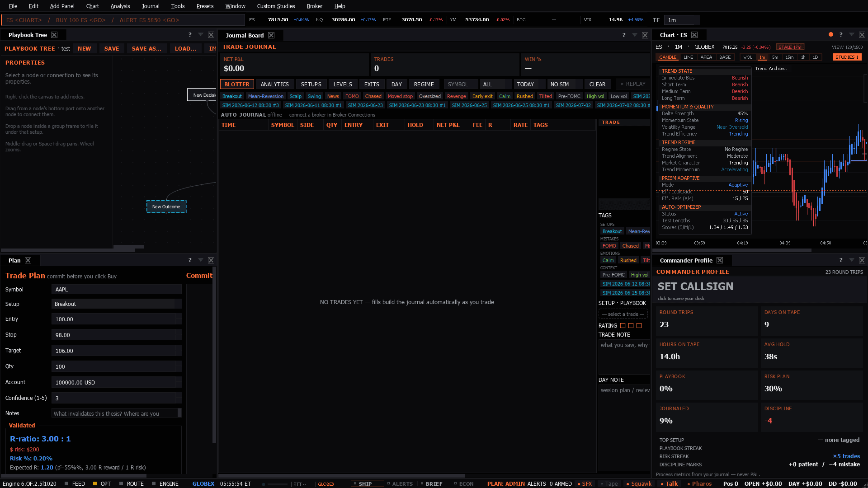The width and height of the screenshot is (868, 488).
Task: Expand the Journal Board panel menu arrow
Action: pyautogui.click(x=635, y=35)
